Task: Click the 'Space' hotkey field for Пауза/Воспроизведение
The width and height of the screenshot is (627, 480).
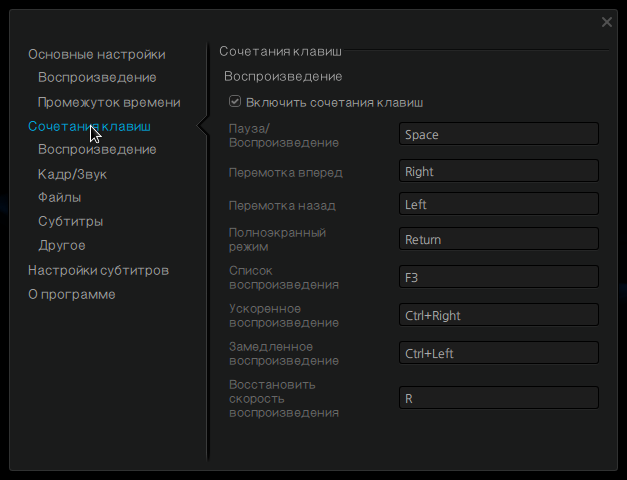Action: (499, 134)
